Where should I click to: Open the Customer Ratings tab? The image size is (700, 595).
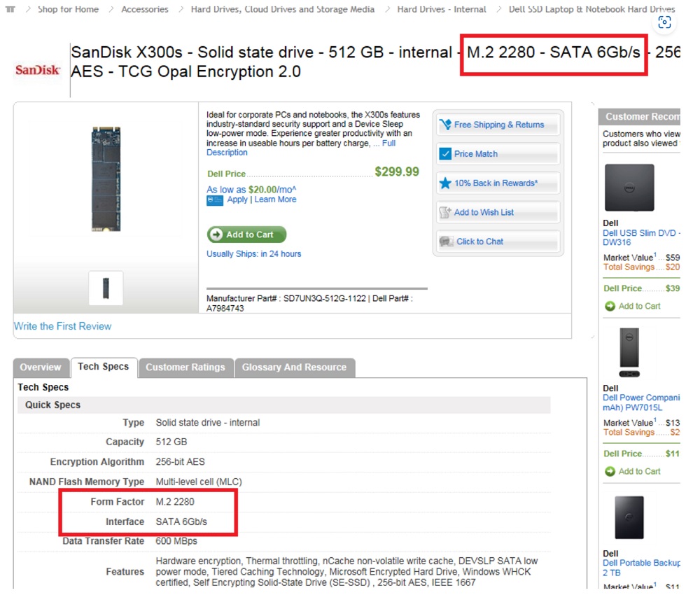coord(185,367)
